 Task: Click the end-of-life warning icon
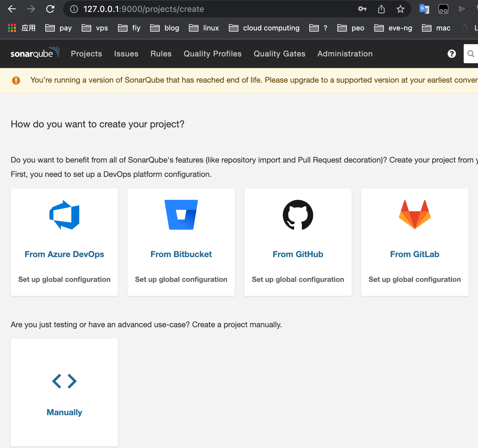pos(16,80)
